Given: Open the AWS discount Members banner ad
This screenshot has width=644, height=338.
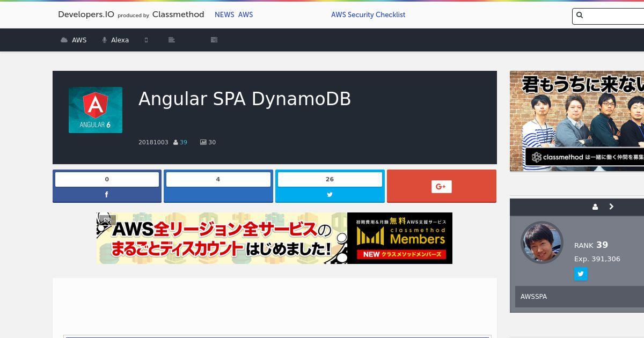Looking at the screenshot, I should pyautogui.click(x=274, y=238).
